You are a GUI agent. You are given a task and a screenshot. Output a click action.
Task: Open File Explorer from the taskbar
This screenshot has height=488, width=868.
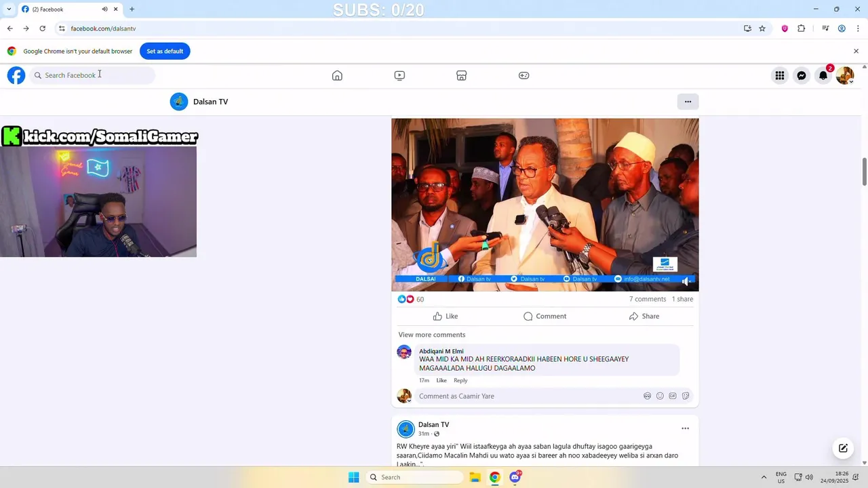pyautogui.click(x=475, y=477)
